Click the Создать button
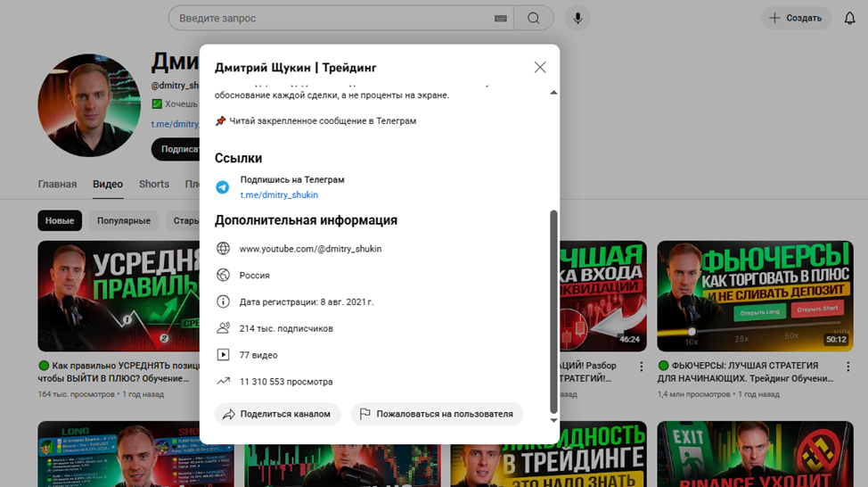The width and height of the screenshot is (868, 487). pos(796,18)
